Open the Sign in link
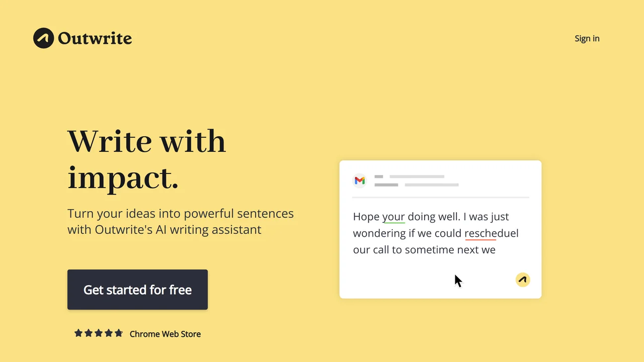Viewport: 644px width, 362px height. tap(587, 38)
